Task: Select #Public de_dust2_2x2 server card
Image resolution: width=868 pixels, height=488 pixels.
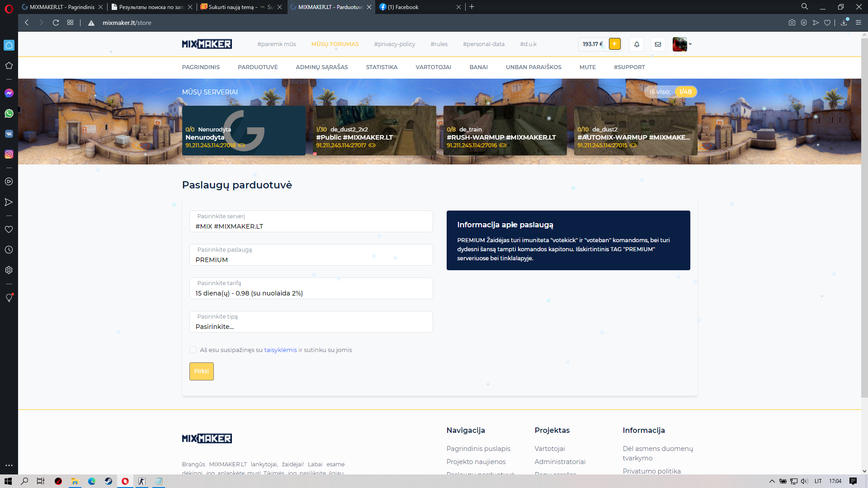Action: 374,131
